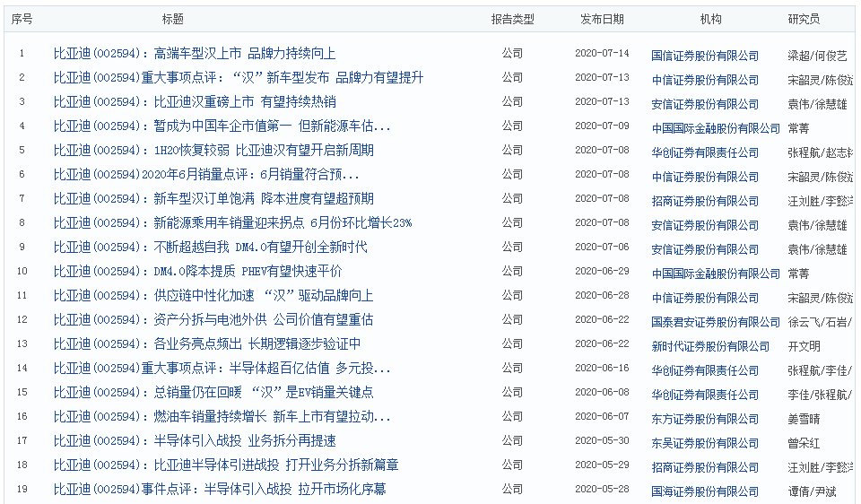
Task: Click 中国国际金融股份有限公司 in row 10
Action: point(716,273)
